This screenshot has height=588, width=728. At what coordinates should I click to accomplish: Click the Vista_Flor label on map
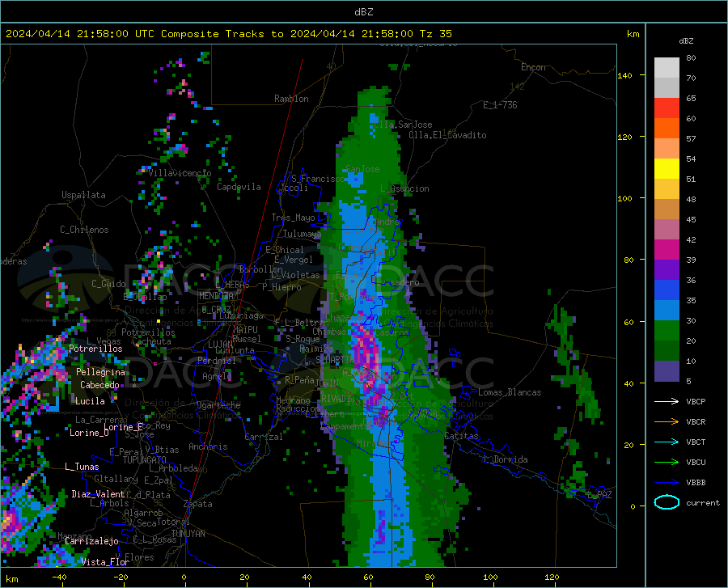pos(105,562)
